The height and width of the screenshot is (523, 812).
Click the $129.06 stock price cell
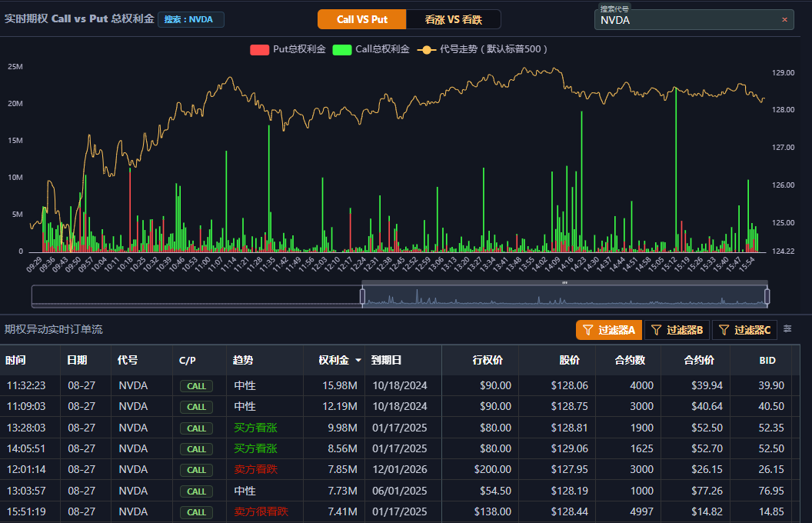(x=569, y=448)
